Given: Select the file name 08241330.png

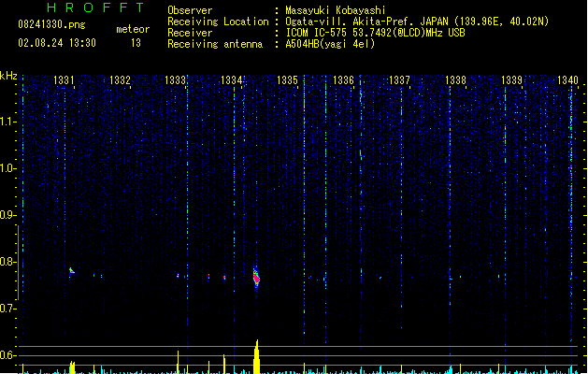Looking at the screenshot, I should click(x=51, y=24).
